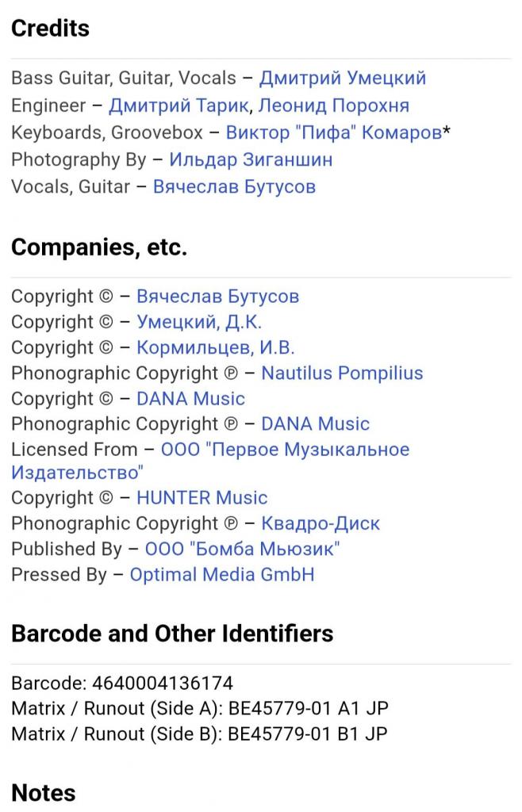Image resolution: width=522 pixels, height=812 pixels.
Task: Open ООО "Первое Музыкальное Издательство" link
Action: pos(210,461)
